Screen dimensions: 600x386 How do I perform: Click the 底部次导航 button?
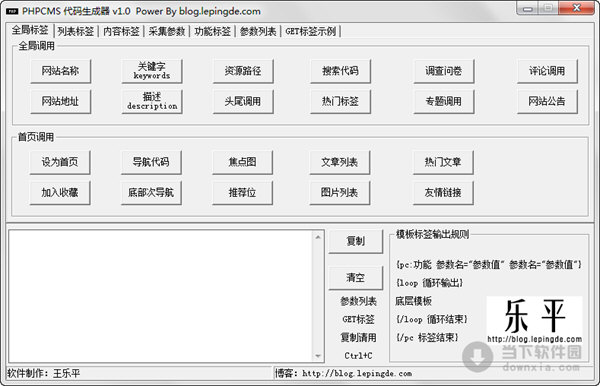point(151,192)
